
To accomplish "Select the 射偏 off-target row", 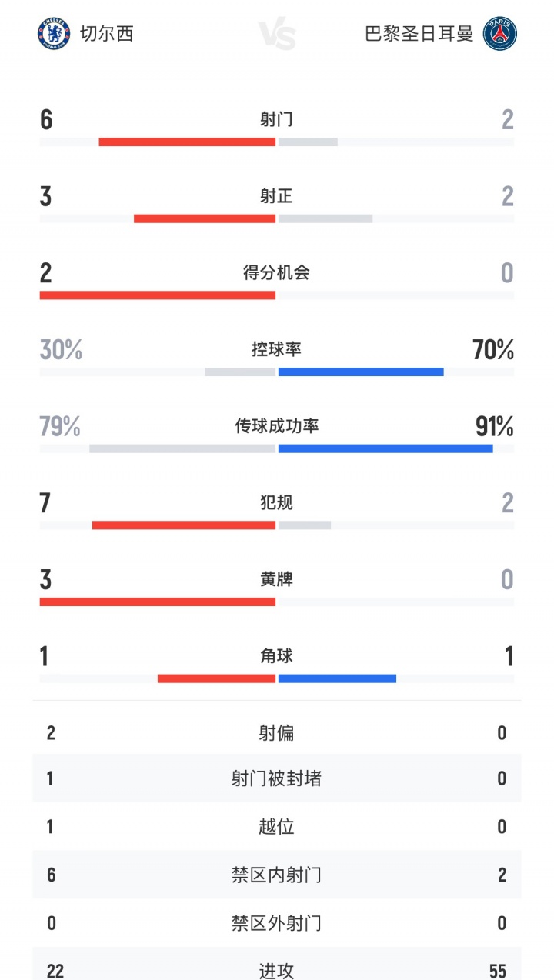I will tap(276, 733).
